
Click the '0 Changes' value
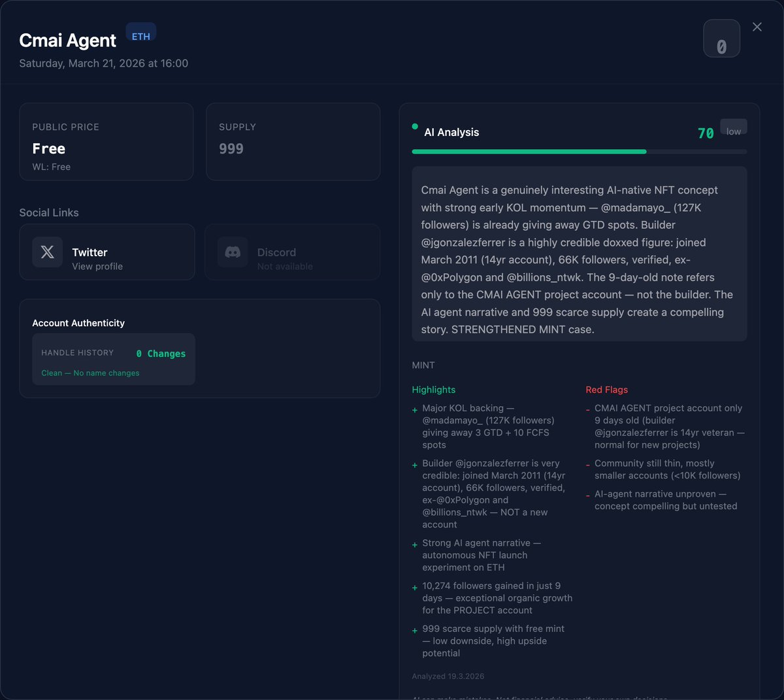click(161, 354)
